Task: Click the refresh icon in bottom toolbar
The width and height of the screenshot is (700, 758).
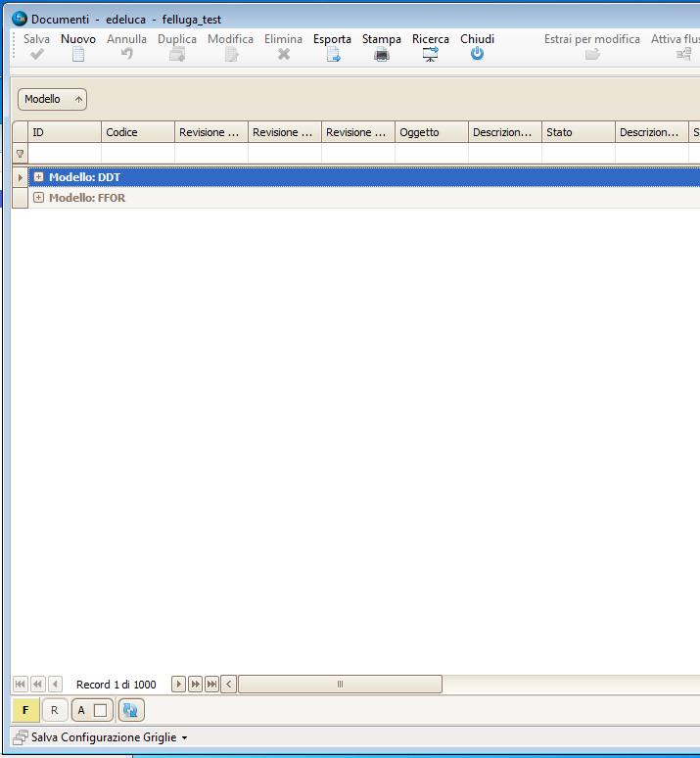Action: [x=132, y=710]
